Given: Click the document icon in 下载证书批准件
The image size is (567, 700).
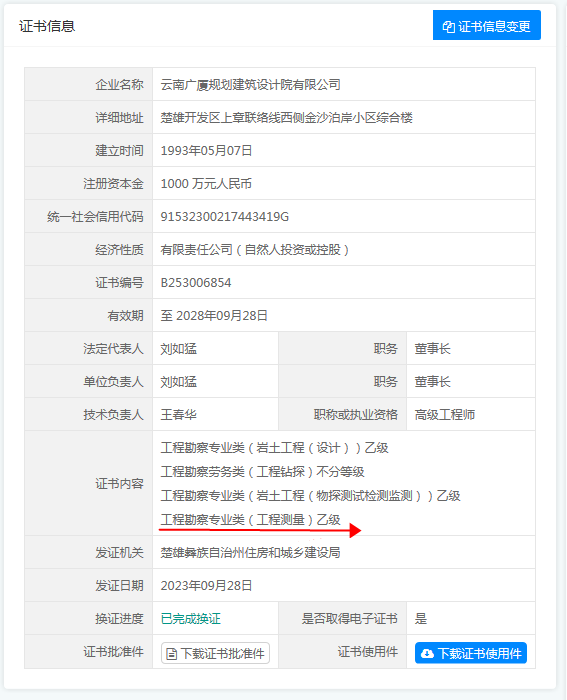Looking at the screenshot, I should [x=171, y=654].
